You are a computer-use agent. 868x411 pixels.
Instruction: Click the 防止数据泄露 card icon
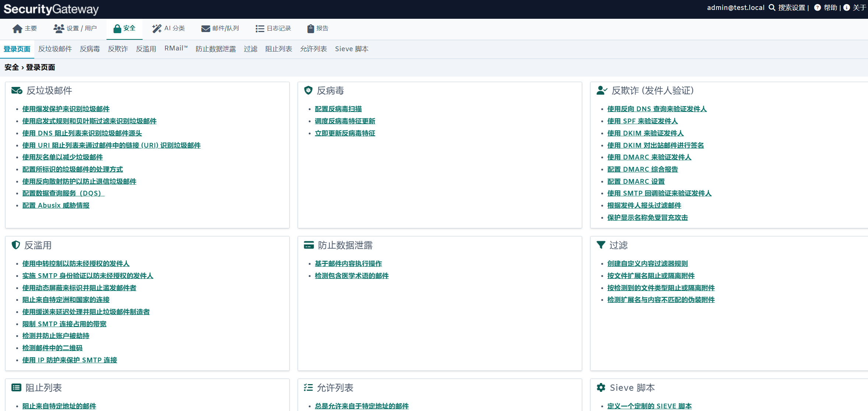click(309, 245)
